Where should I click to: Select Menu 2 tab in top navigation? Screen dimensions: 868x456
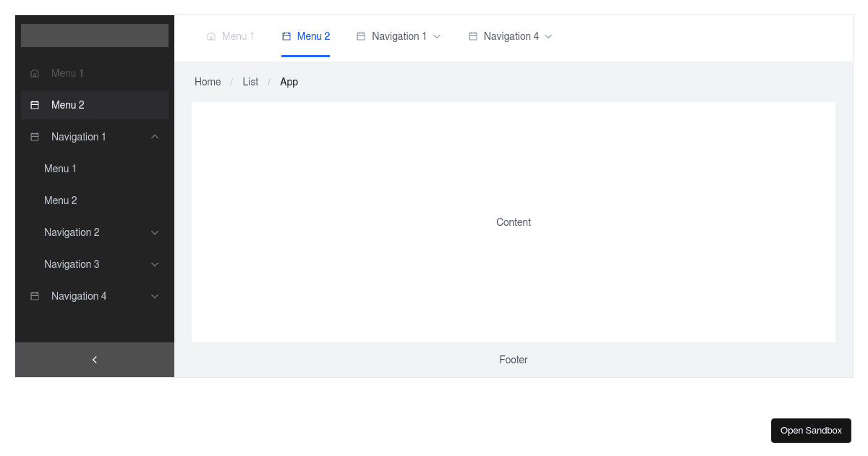(313, 36)
